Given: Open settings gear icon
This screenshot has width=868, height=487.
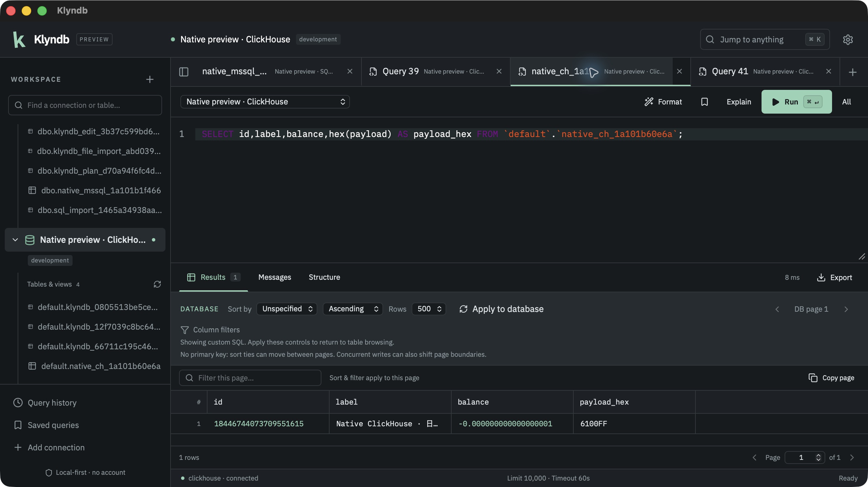Looking at the screenshot, I should tap(848, 39).
